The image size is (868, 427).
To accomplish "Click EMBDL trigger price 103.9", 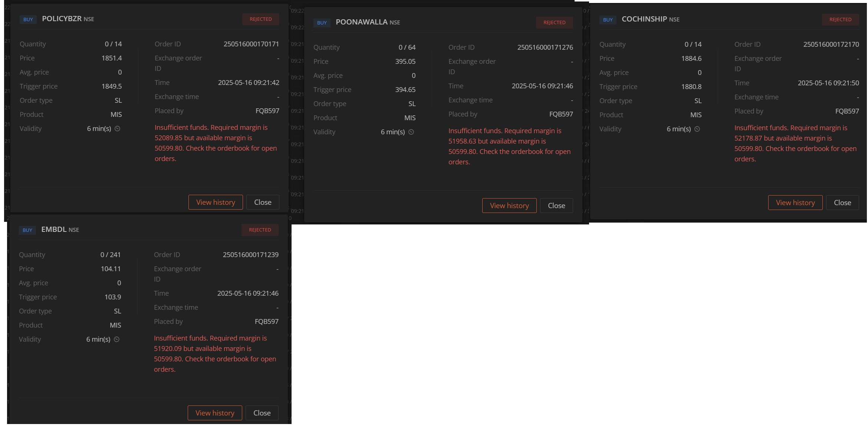I will point(113,297).
